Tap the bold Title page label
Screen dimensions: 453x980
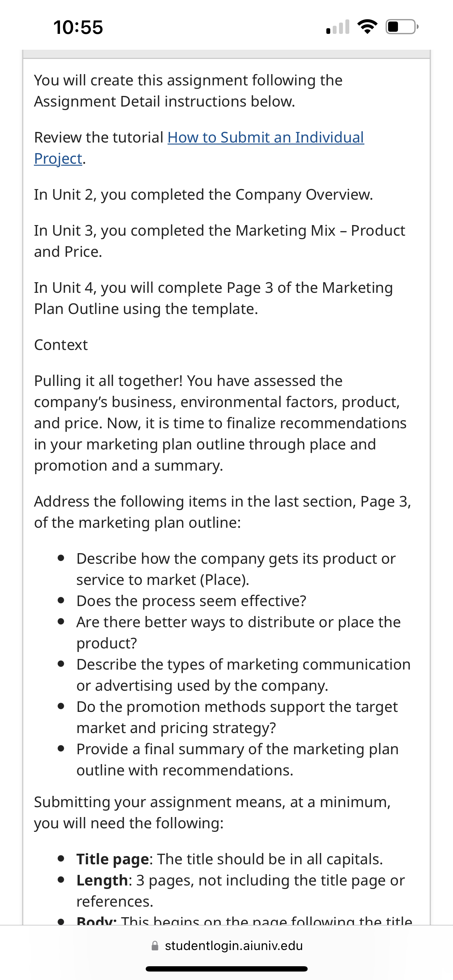113,859
